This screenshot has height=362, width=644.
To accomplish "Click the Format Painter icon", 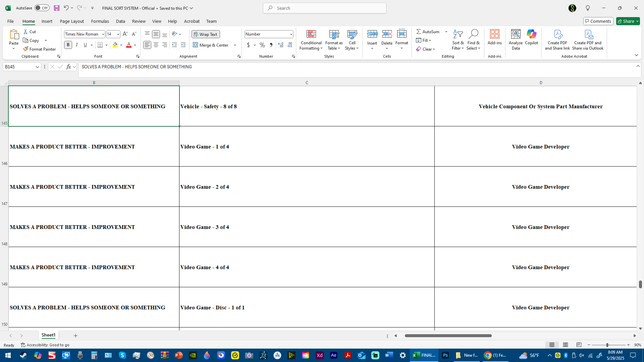I will pyautogui.click(x=25, y=49).
